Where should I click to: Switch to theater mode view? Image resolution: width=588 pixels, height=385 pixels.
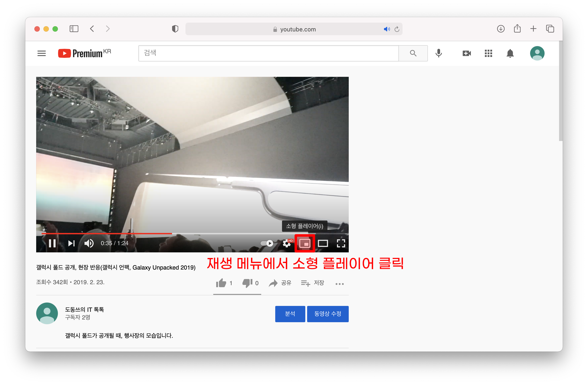323,243
